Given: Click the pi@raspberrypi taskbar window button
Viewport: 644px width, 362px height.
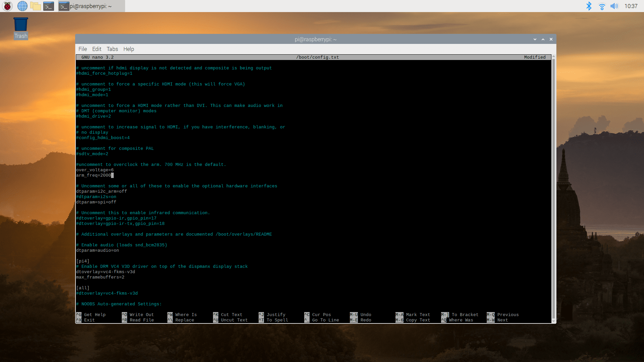Looking at the screenshot, I should 91,6.
